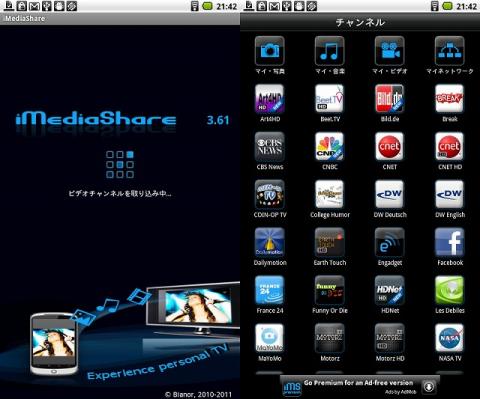Open the My Videos camcorder channel
The height and width of the screenshot is (399, 480).
[x=390, y=51]
